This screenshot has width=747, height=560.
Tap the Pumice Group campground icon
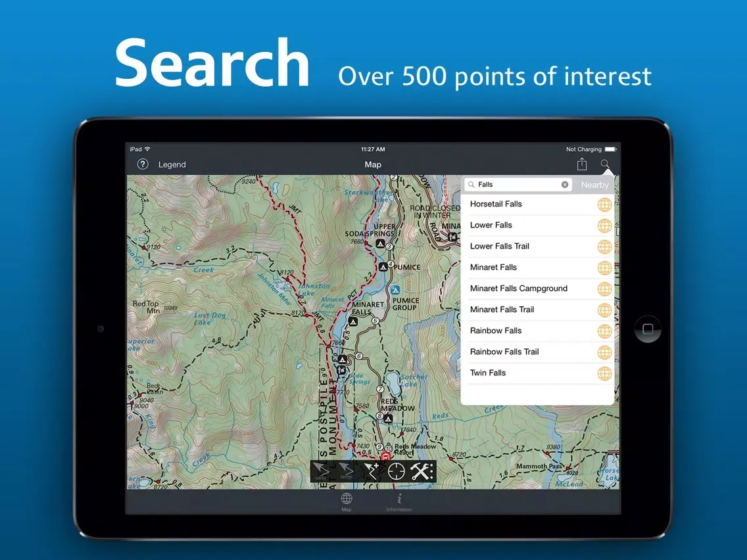pyautogui.click(x=395, y=289)
